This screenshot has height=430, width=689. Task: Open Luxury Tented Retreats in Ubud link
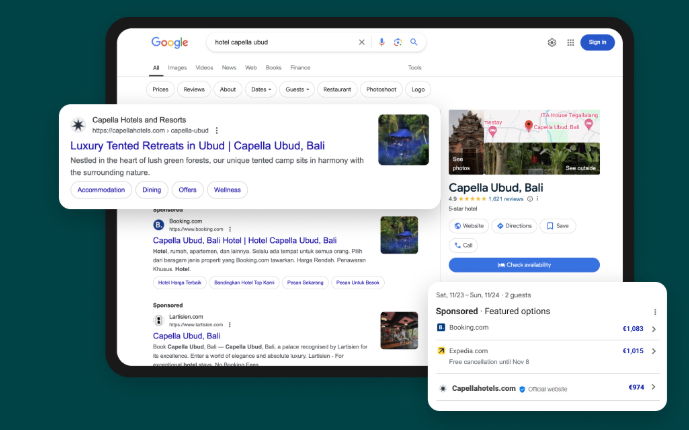(x=196, y=146)
